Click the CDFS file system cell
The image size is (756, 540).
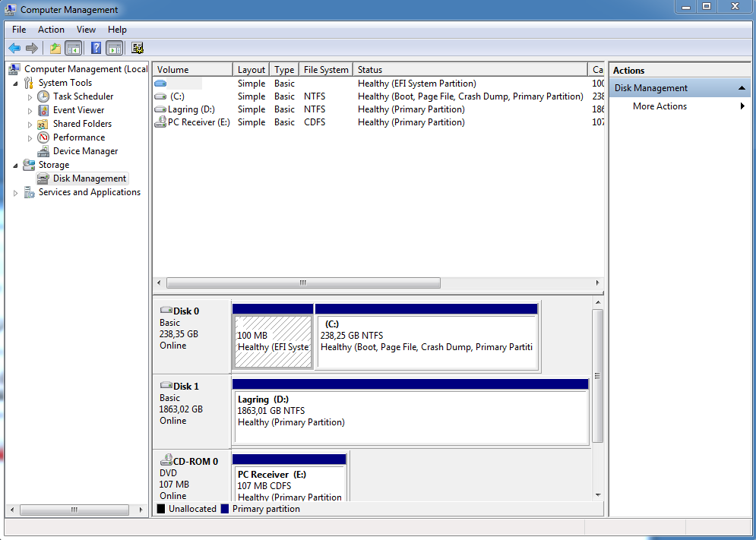click(315, 122)
